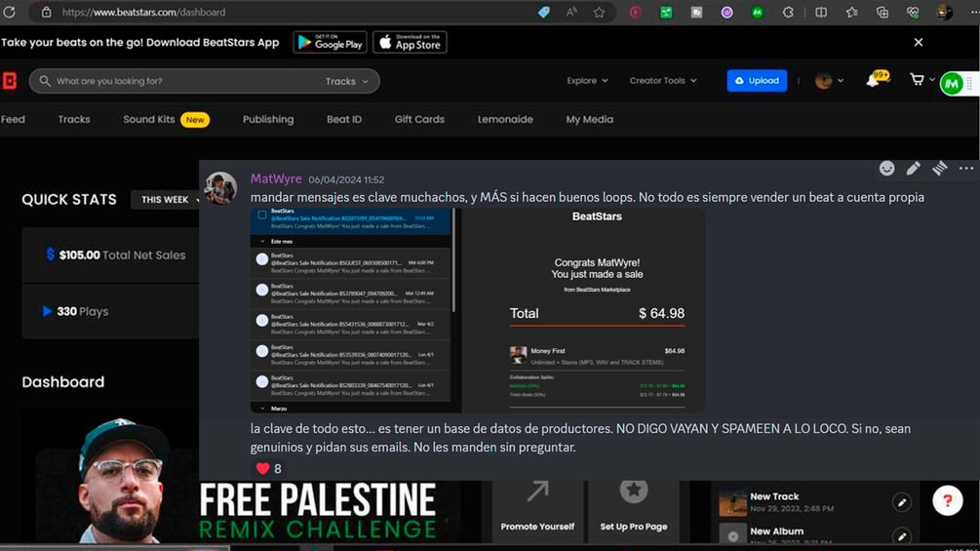Click the Set Up Pro Page card

[634, 511]
